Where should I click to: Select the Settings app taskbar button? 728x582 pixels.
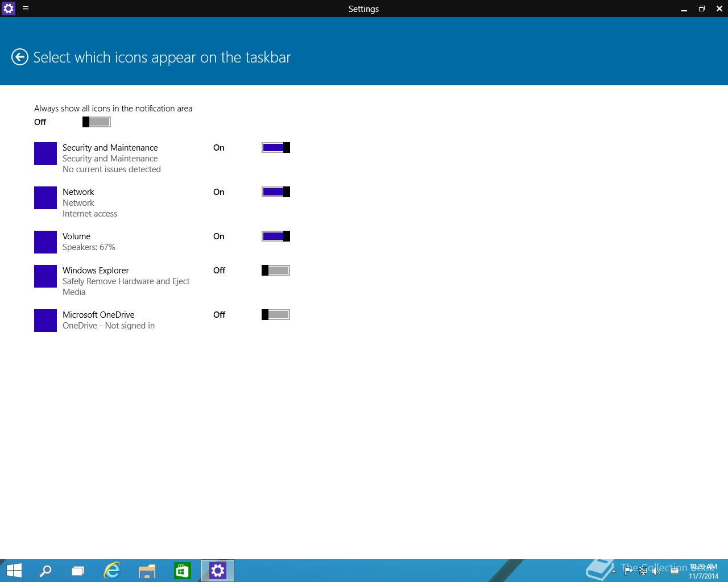pos(218,571)
